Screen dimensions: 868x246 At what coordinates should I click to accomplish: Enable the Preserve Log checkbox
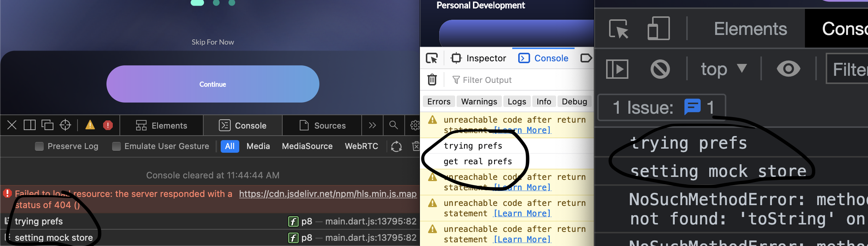[39, 146]
